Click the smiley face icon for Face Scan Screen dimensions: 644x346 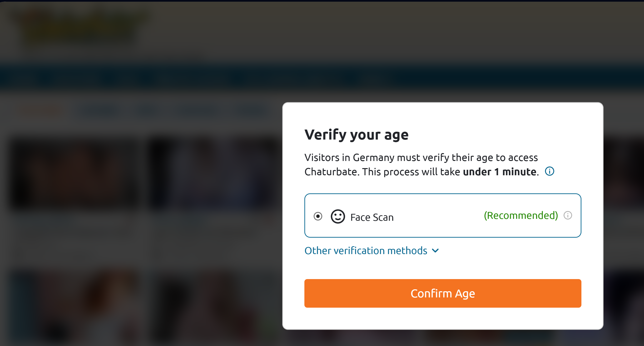[338, 216]
